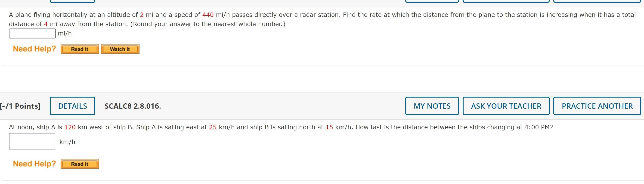The height and width of the screenshot is (184, 644).
Task: Click the Need Help prompt on the plane problem
Action: click(34, 49)
